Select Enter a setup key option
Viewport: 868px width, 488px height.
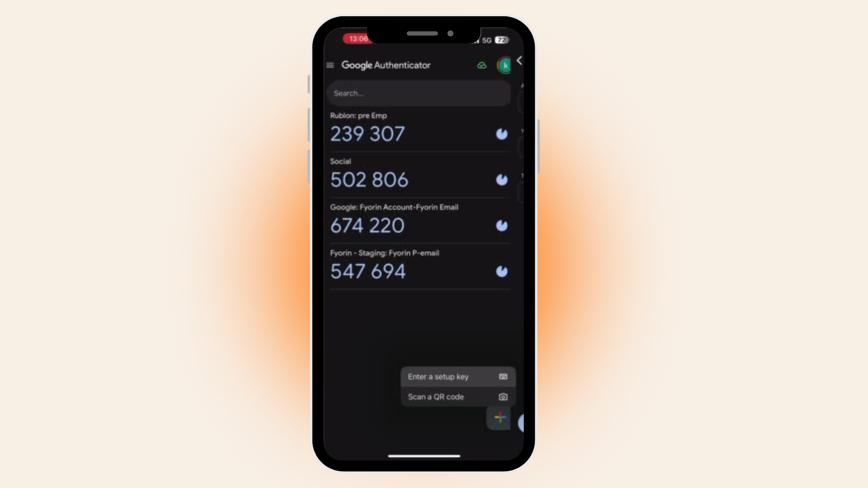pyautogui.click(x=456, y=376)
